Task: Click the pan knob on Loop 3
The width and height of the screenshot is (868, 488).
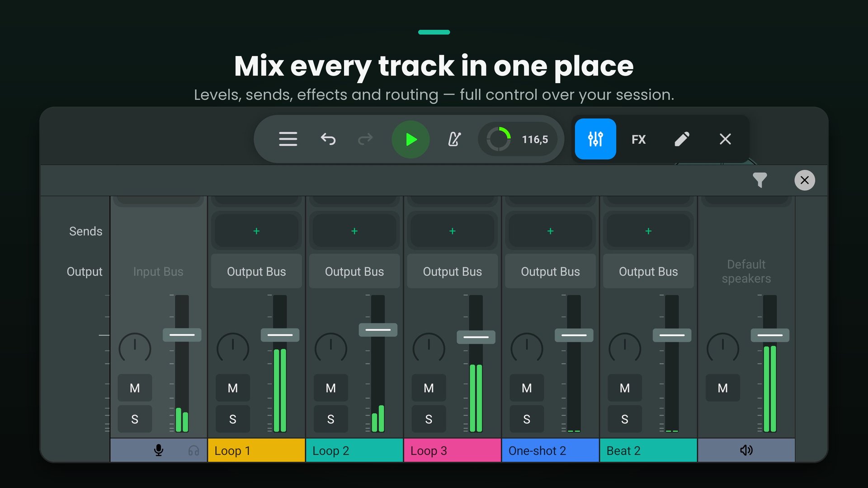Action: [429, 348]
